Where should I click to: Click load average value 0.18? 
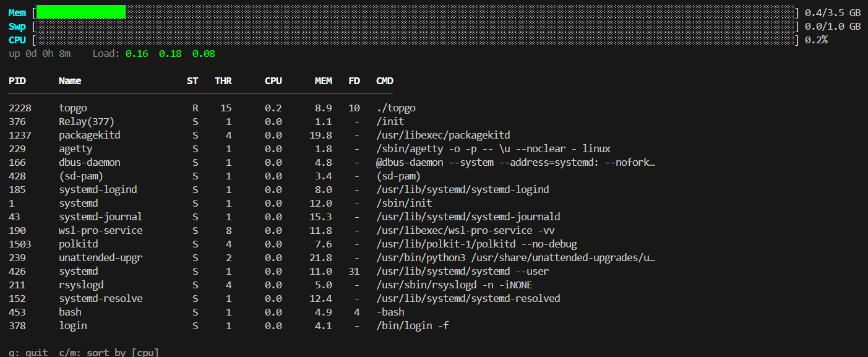(x=170, y=54)
